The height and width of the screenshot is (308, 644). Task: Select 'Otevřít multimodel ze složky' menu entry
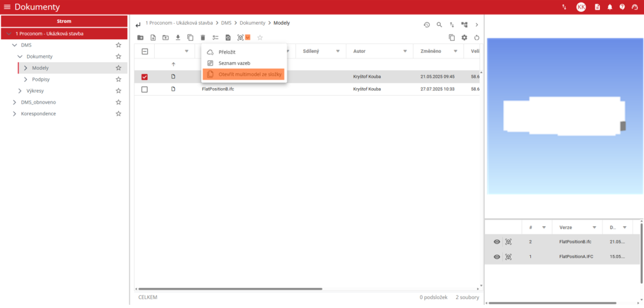[244, 75]
